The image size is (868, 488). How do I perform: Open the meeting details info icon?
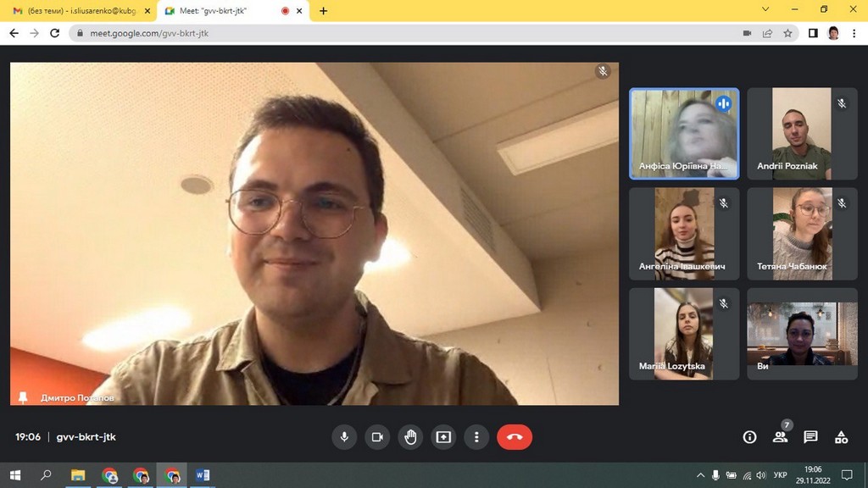(x=749, y=437)
